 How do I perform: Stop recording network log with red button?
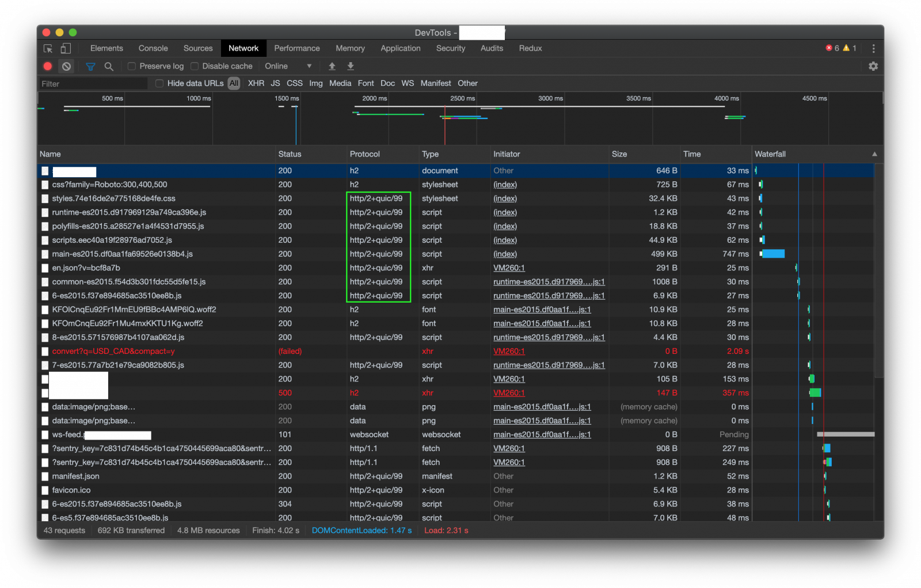click(48, 67)
